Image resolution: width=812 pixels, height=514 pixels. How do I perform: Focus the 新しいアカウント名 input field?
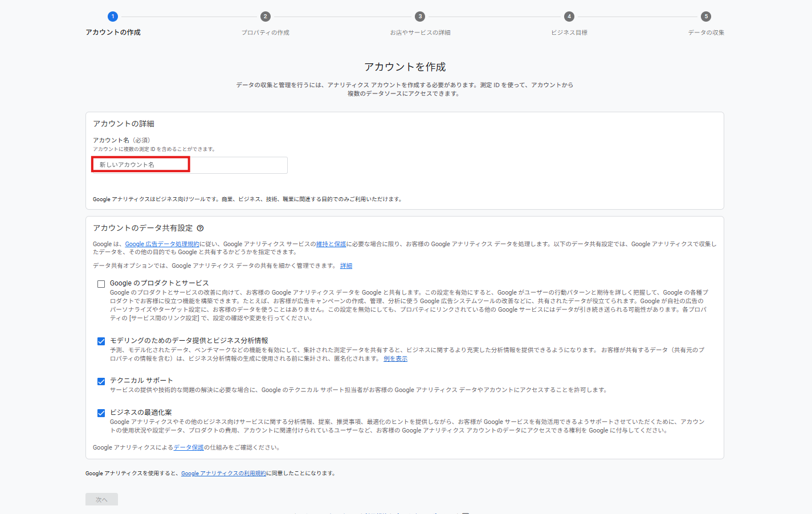[x=190, y=165]
